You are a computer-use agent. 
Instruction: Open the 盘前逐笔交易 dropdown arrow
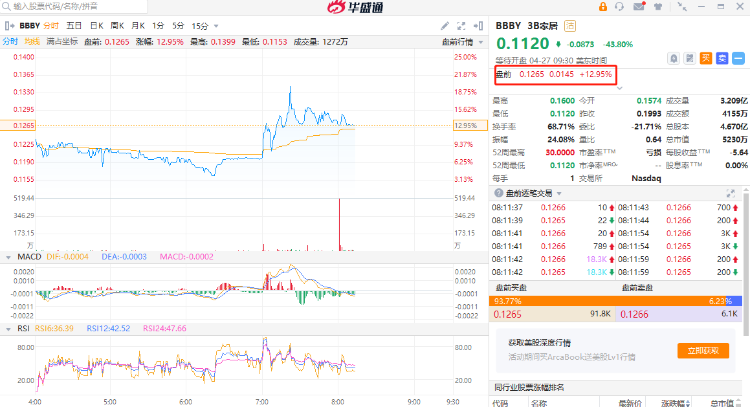559,193
